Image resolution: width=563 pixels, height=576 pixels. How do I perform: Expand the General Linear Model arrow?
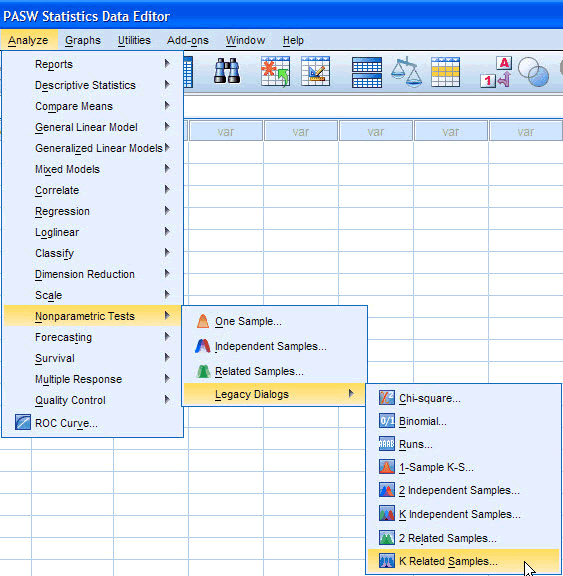point(167,127)
